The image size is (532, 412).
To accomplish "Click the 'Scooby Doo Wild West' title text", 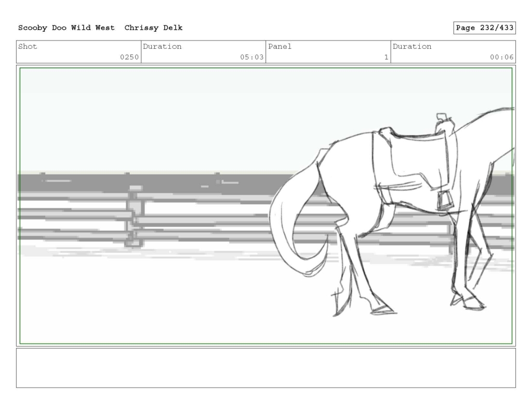I will [x=66, y=28].
